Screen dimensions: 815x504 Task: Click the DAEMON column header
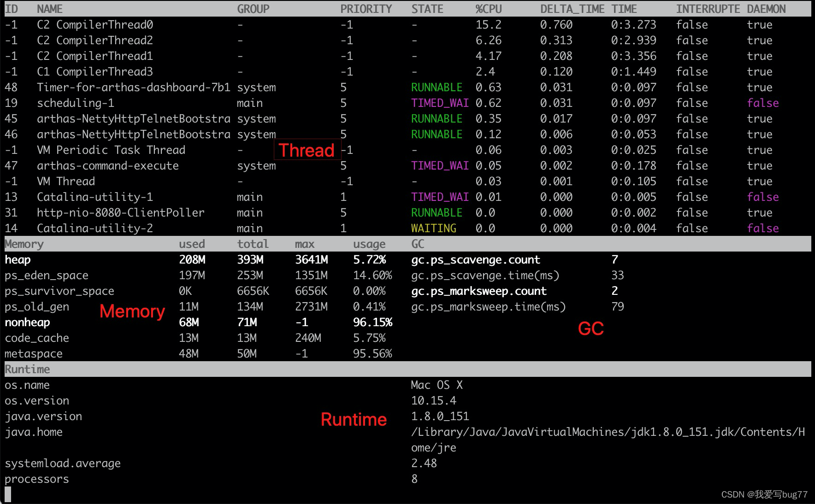(x=766, y=8)
